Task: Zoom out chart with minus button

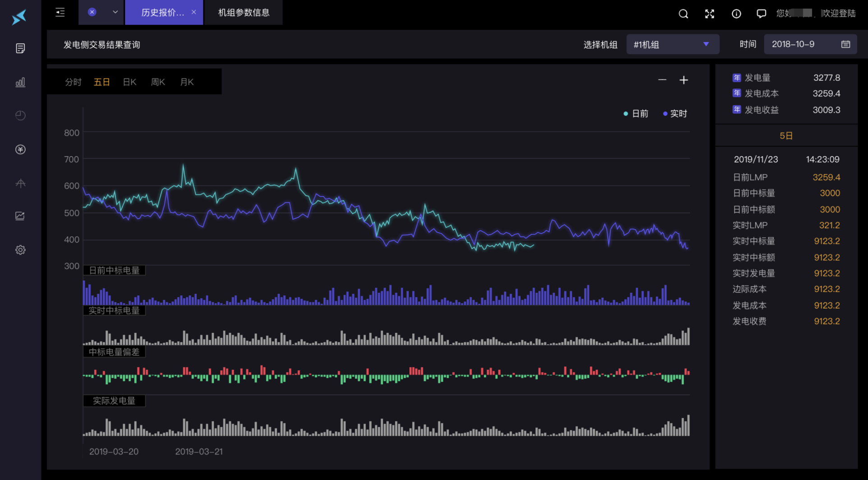Action: [x=662, y=80]
